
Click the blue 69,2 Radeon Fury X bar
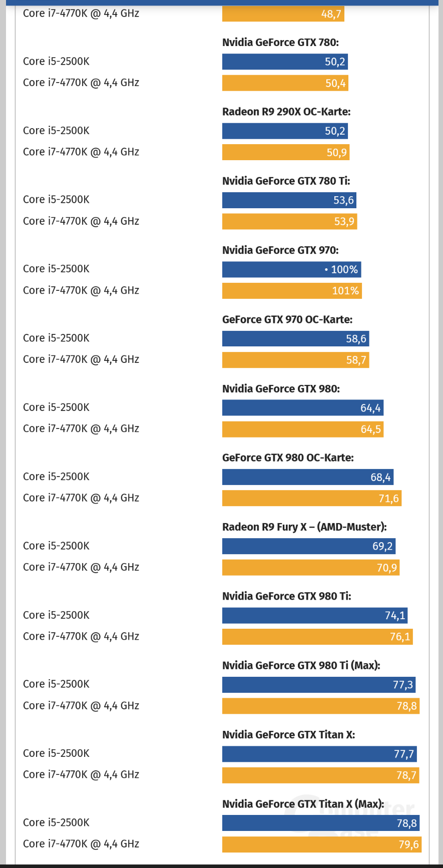tap(308, 546)
